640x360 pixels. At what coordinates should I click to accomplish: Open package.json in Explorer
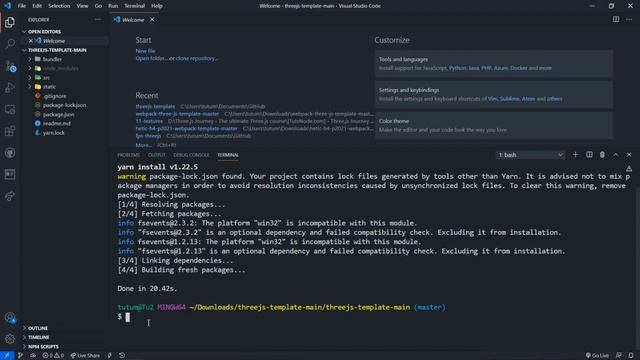58,114
